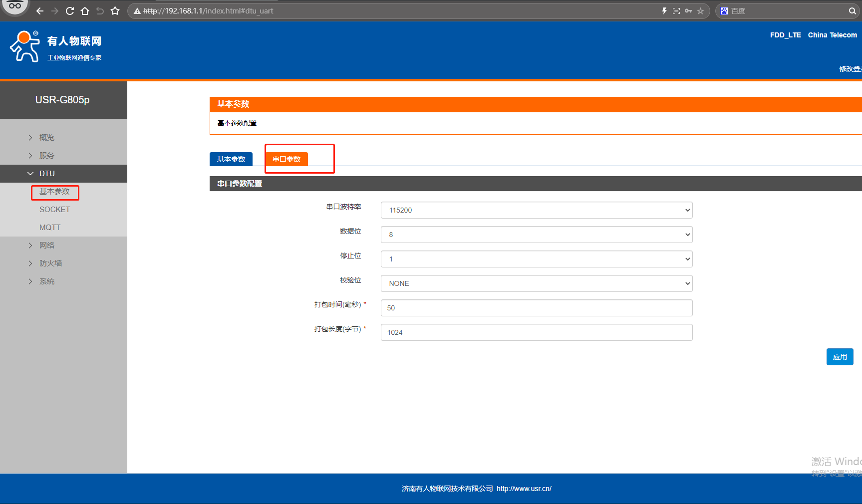Open the 停止位 stop bits dropdown
The width and height of the screenshot is (862, 504).
536,259
